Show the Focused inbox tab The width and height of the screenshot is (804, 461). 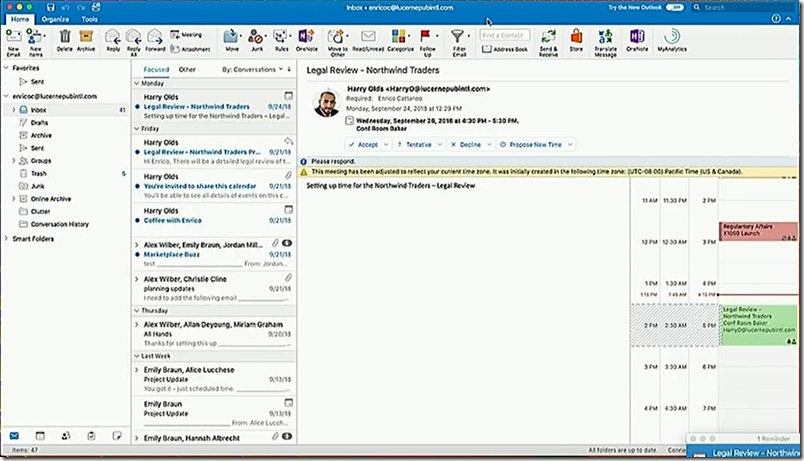coord(156,69)
